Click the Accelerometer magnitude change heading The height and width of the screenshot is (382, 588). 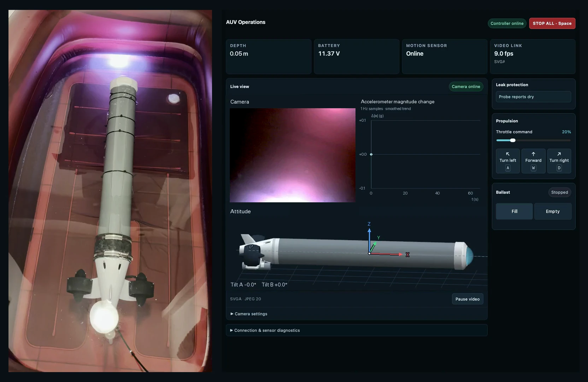point(398,102)
